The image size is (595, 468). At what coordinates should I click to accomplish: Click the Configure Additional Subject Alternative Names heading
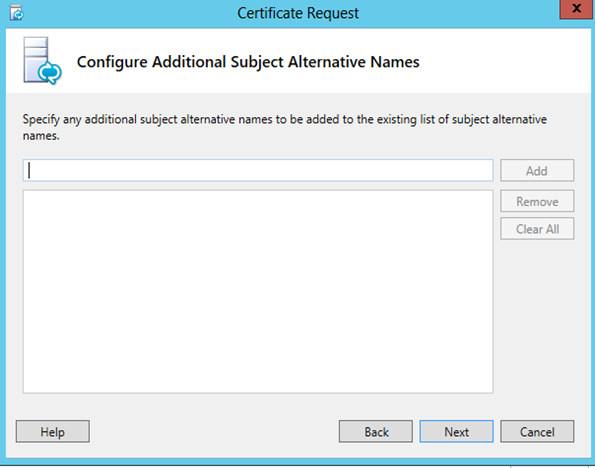pos(248,62)
